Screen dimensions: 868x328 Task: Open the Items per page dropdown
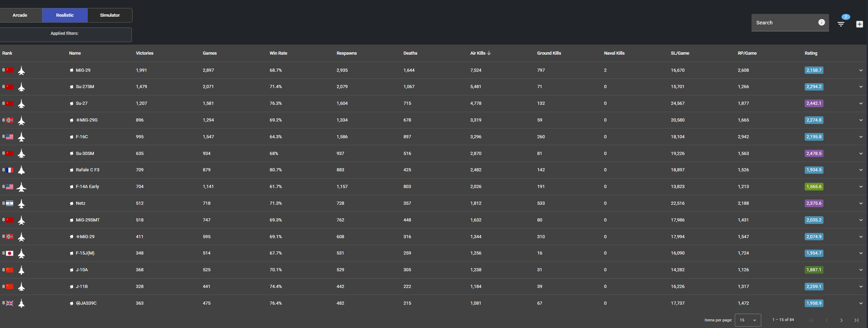click(748, 320)
